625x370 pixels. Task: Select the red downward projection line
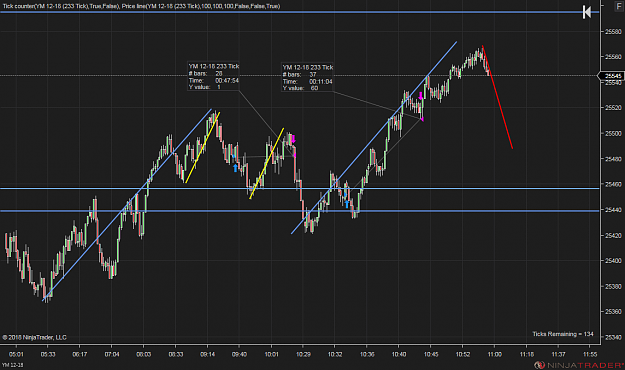pos(497,97)
